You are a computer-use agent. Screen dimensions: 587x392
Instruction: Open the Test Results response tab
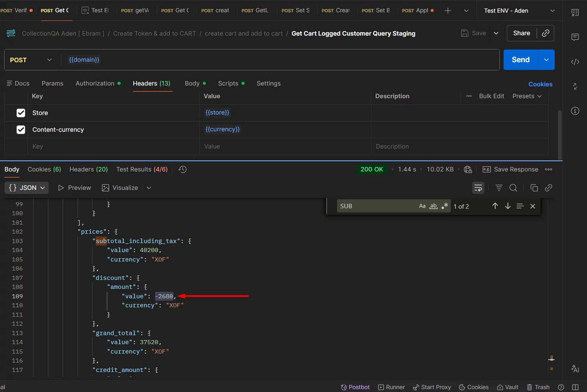142,169
